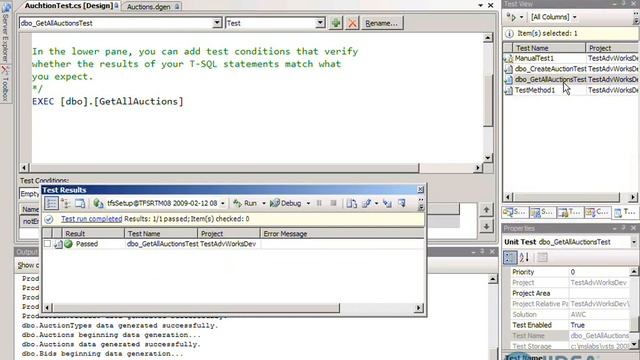Click the dbo_GetAllAuctionsTest cell in Test Results
Image resolution: width=640 pixels, height=360 pixels.
tap(162, 244)
